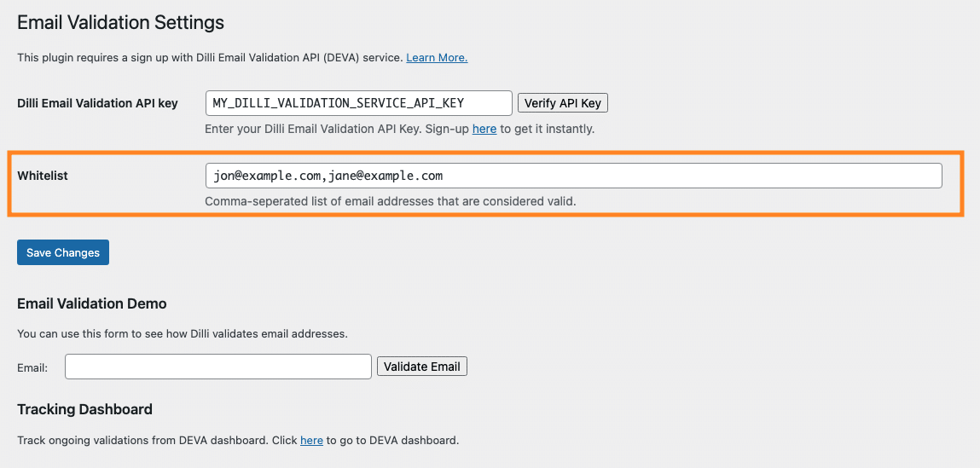
Task: Save the settings with Save Changes
Action: pos(63,252)
